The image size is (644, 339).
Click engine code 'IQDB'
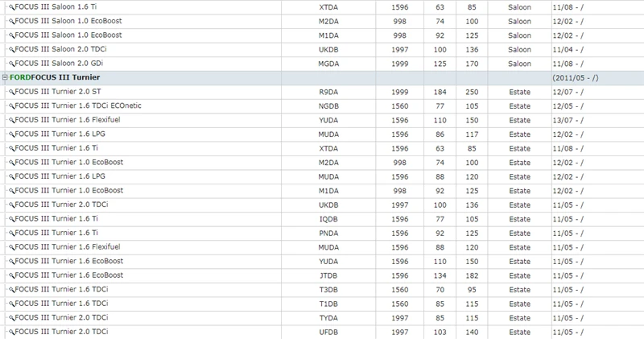point(328,219)
